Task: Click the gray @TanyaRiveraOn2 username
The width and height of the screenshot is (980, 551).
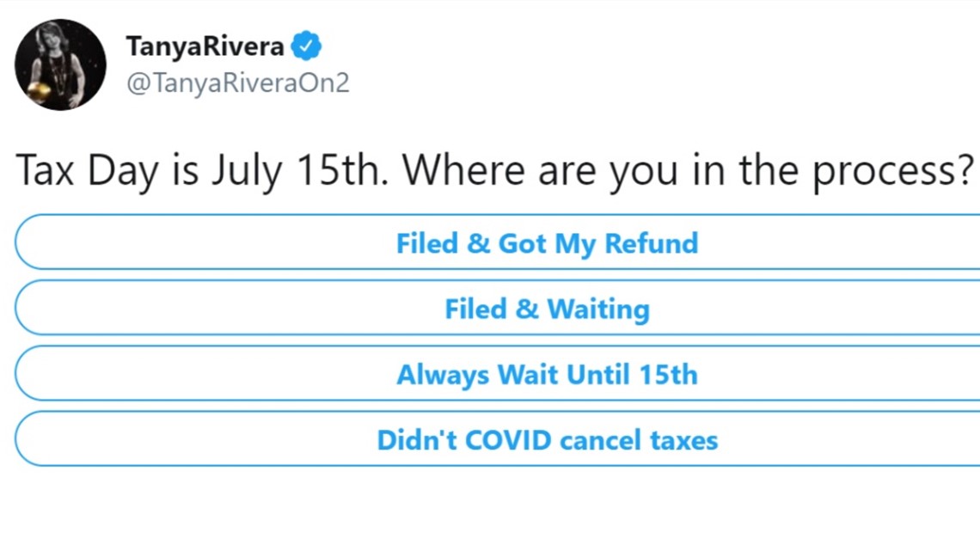Action: tap(237, 83)
